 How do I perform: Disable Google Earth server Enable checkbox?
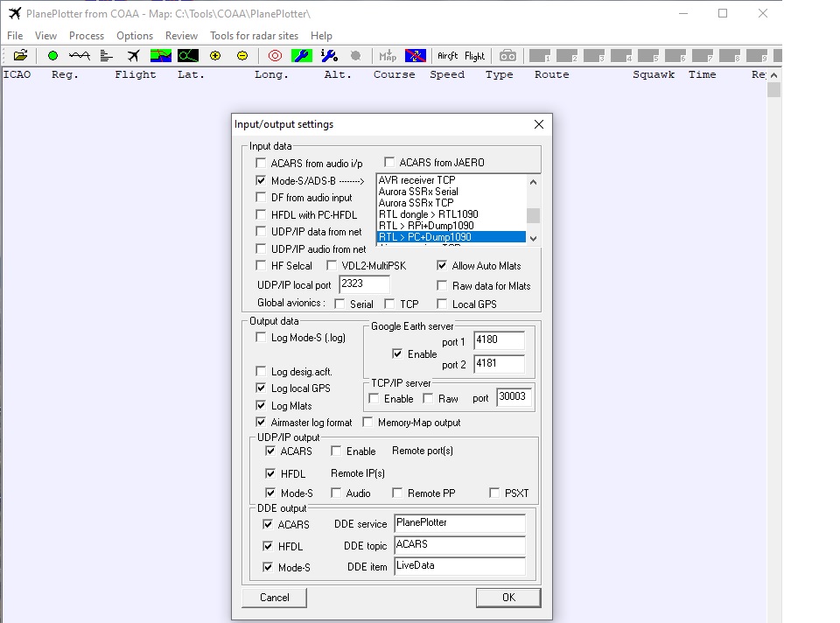397,353
